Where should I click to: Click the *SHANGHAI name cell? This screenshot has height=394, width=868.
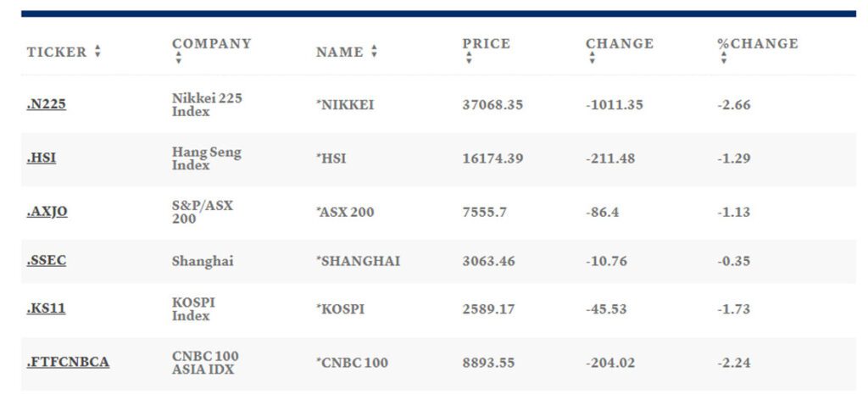coord(358,261)
